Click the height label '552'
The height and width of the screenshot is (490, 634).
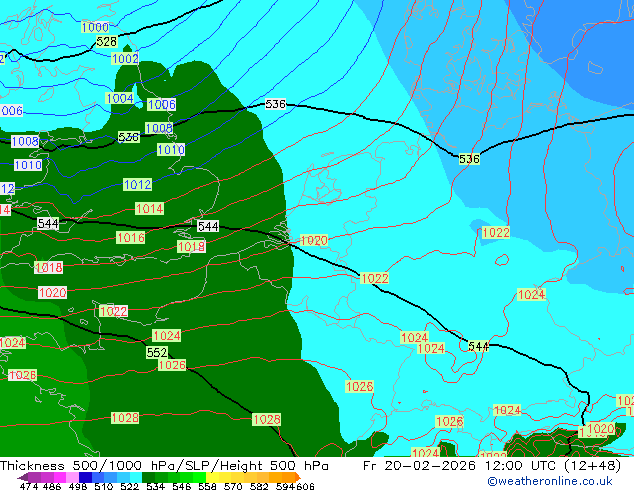coord(157,353)
